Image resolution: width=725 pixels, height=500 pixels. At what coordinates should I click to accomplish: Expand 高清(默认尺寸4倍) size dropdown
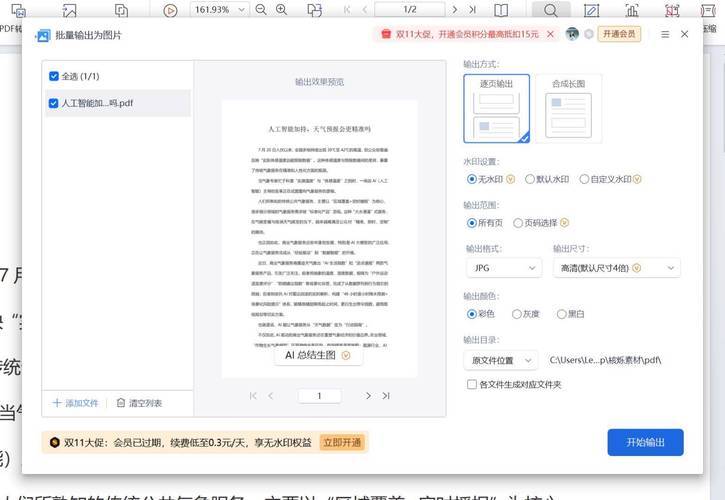[x=616, y=268]
